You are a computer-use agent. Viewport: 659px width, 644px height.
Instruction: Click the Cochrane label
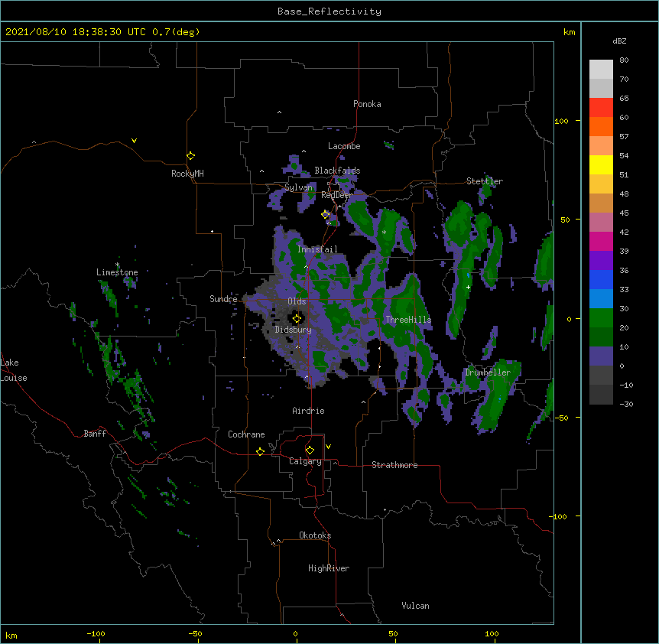[x=246, y=434]
